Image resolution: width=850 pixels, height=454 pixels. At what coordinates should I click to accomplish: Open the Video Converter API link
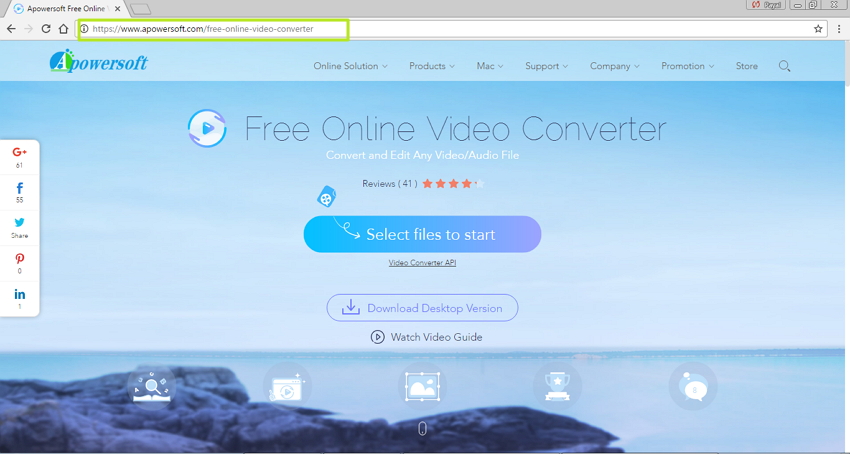(x=422, y=263)
